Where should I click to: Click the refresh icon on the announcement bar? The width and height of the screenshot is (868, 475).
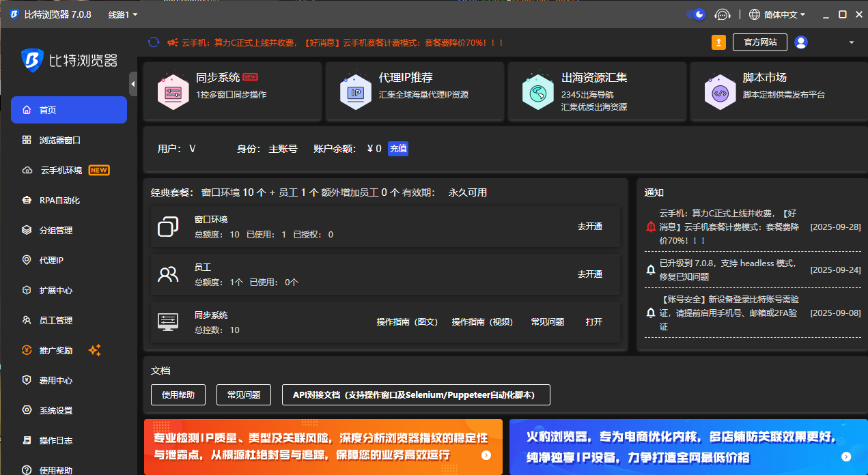pos(153,42)
